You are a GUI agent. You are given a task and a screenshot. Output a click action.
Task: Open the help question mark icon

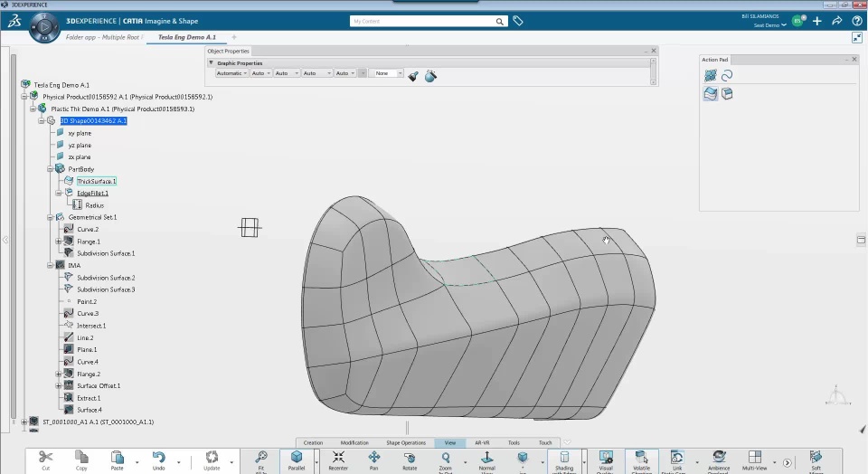pyautogui.click(x=857, y=21)
